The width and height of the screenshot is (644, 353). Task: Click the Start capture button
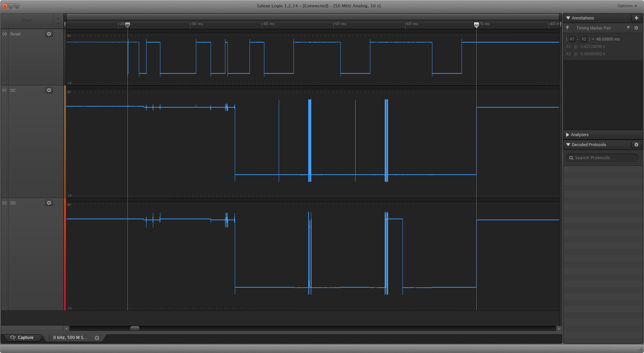(27, 20)
